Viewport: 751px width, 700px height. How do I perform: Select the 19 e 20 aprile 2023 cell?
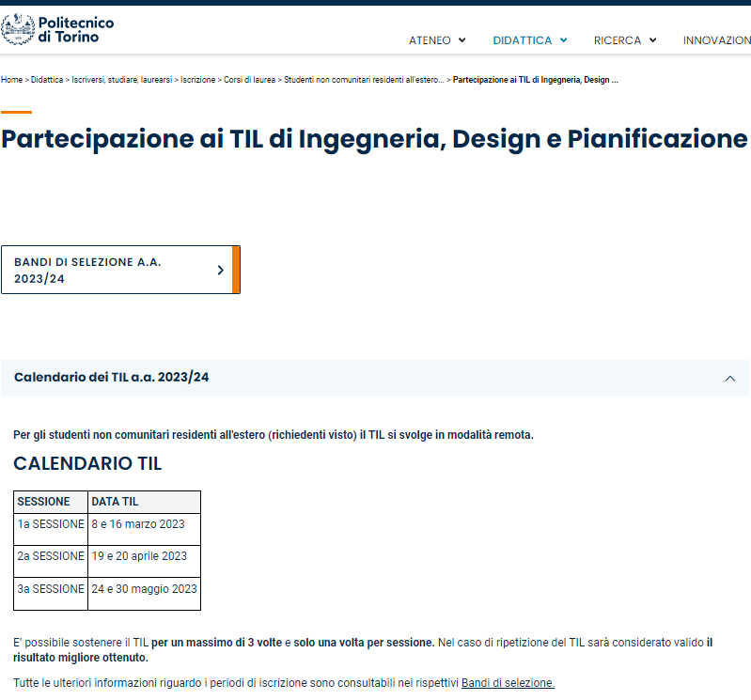click(144, 561)
